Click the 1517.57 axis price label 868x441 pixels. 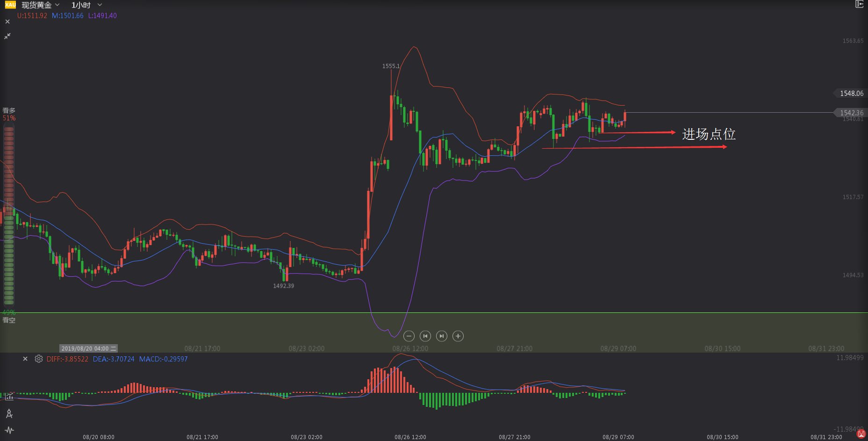click(x=853, y=197)
